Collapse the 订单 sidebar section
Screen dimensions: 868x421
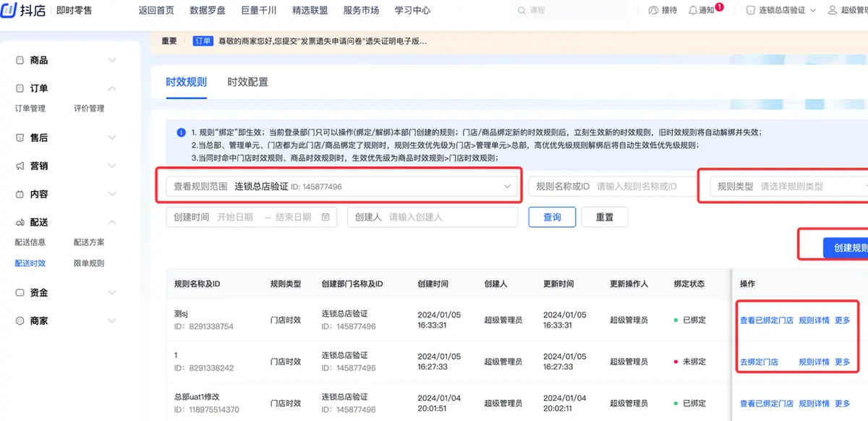tap(112, 88)
